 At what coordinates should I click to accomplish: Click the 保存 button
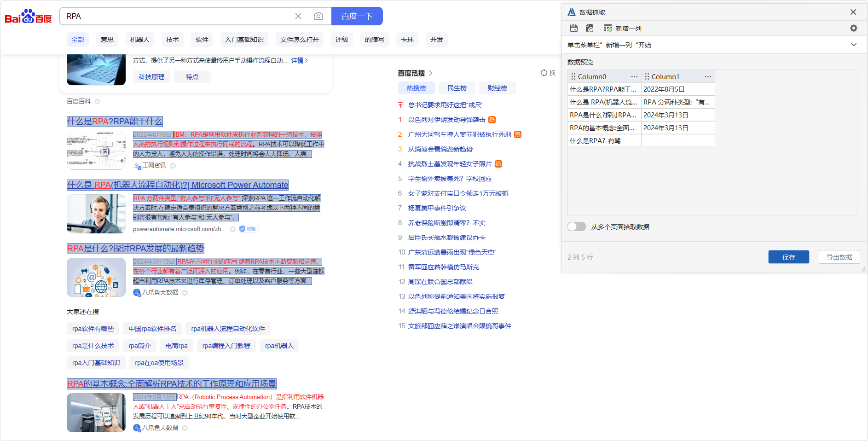click(x=789, y=257)
